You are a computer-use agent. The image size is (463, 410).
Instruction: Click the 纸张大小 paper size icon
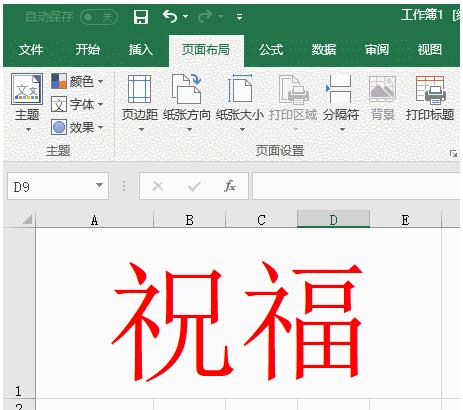click(x=240, y=88)
